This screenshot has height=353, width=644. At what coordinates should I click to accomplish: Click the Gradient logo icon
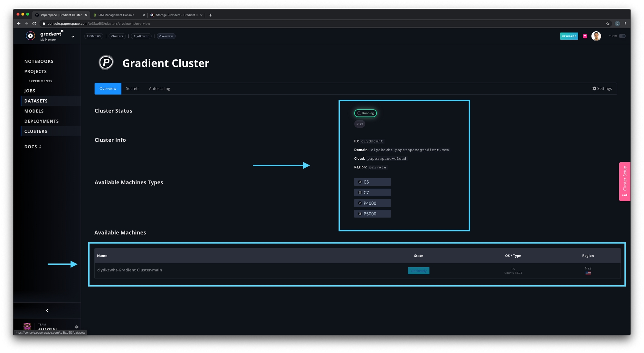30,36
